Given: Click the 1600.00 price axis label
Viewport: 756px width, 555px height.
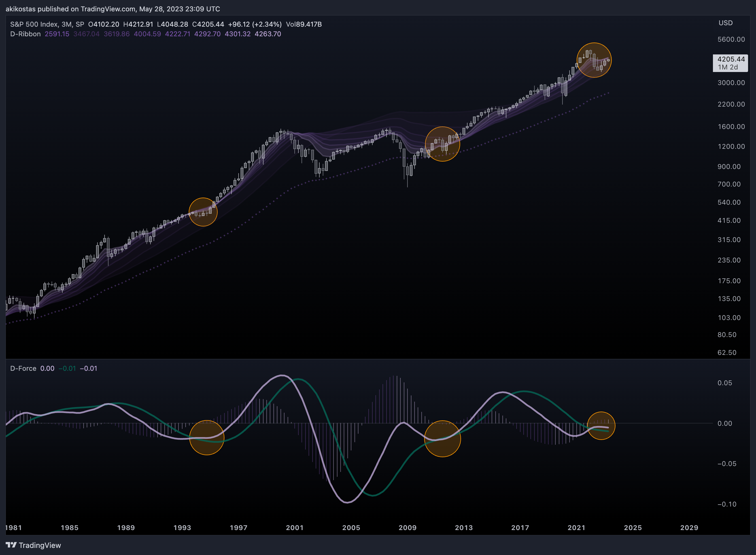Looking at the screenshot, I should (731, 127).
